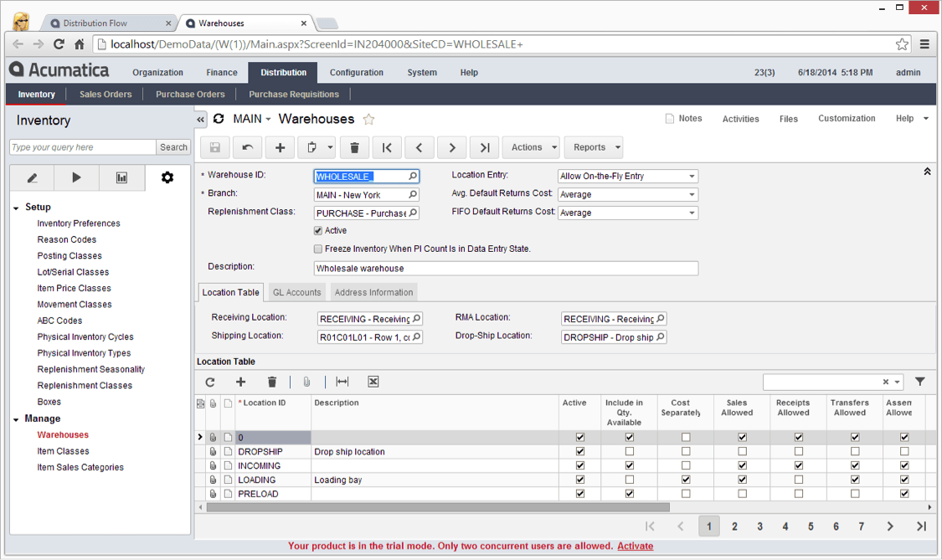Screen dimensions: 942x560
Task: Toggle Include in Qty. Available for DROPSHIP
Action: tap(629, 451)
